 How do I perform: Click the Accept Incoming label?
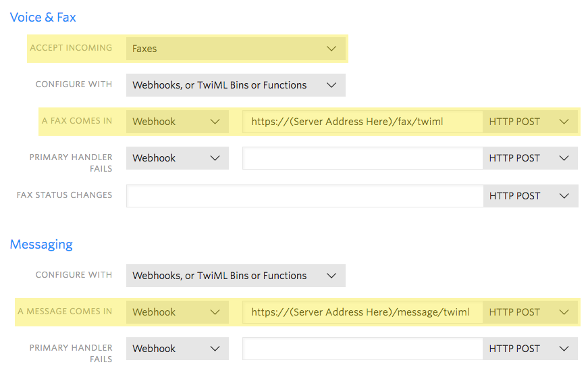coord(71,48)
